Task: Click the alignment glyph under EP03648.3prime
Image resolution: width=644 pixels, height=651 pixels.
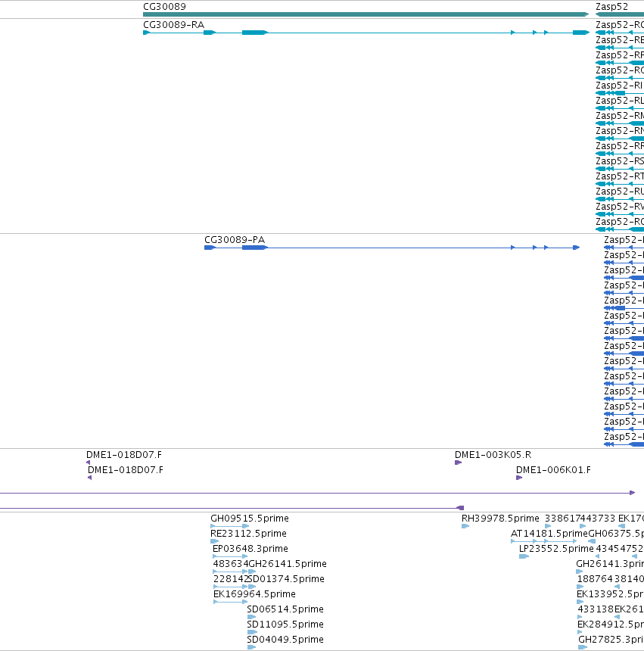Action: click(x=230, y=556)
